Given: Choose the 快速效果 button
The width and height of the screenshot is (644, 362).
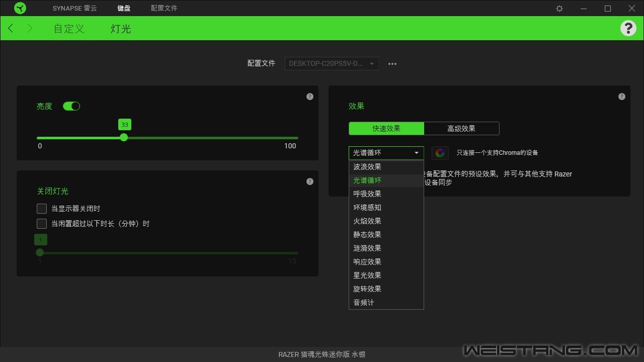Looking at the screenshot, I should (386, 128).
